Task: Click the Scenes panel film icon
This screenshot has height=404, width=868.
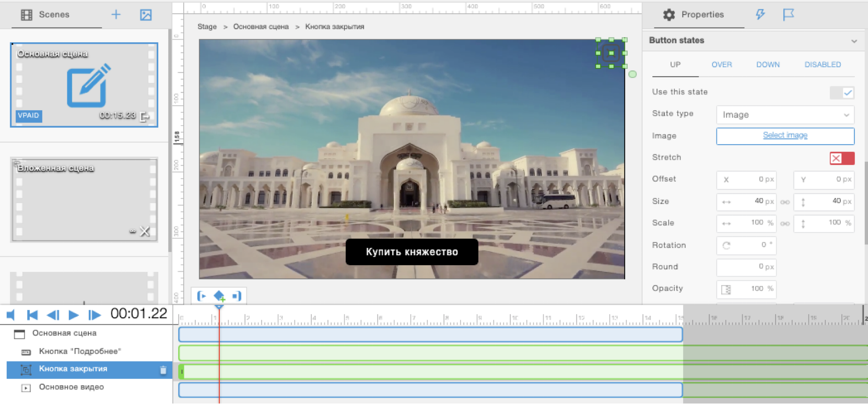Action: tap(26, 15)
